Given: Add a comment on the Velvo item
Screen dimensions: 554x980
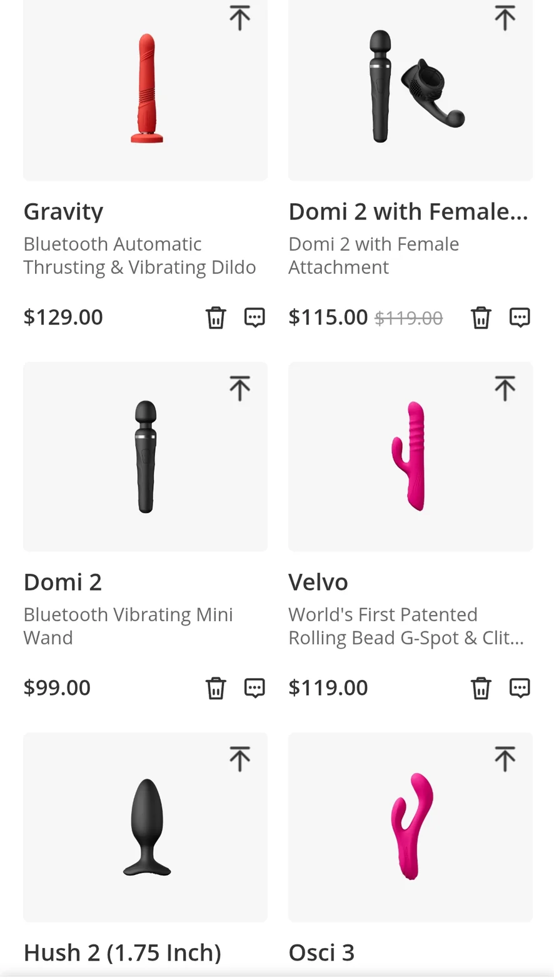Looking at the screenshot, I should [x=520, y=688].
